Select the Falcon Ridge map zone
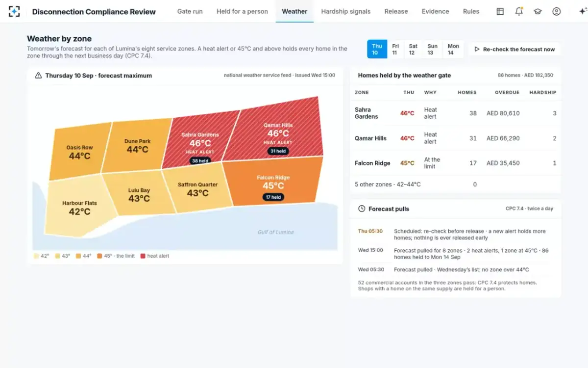The image size is (588, 368). [x=273, y=183]
